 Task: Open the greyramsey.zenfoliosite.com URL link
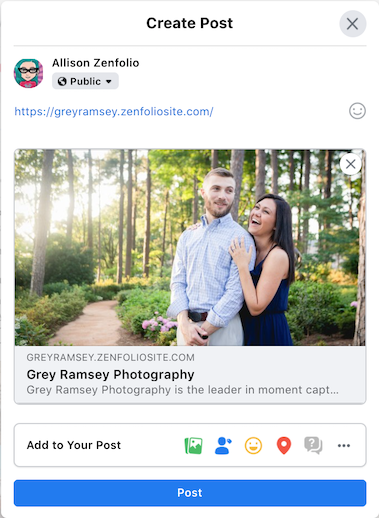pyautogui.click(x=114, y=111)
